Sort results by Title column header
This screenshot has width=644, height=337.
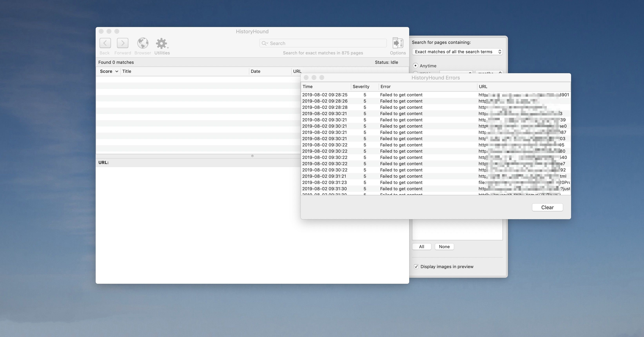pos(185,71)
